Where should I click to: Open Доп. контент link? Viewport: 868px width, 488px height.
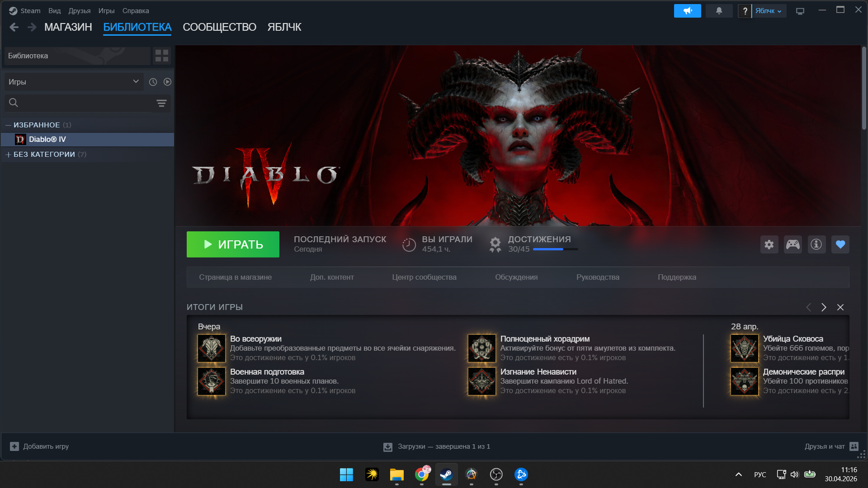point(332,277)
